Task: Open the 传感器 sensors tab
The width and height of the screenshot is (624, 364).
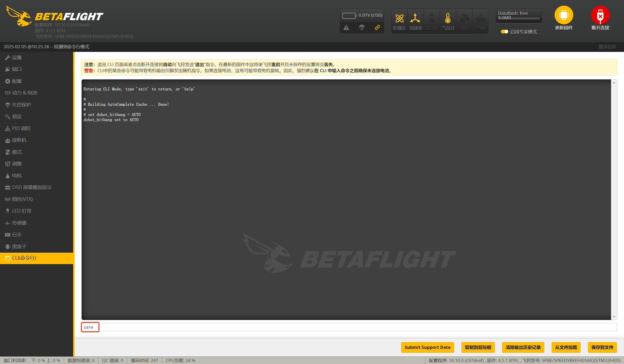Action: (37, 223)
